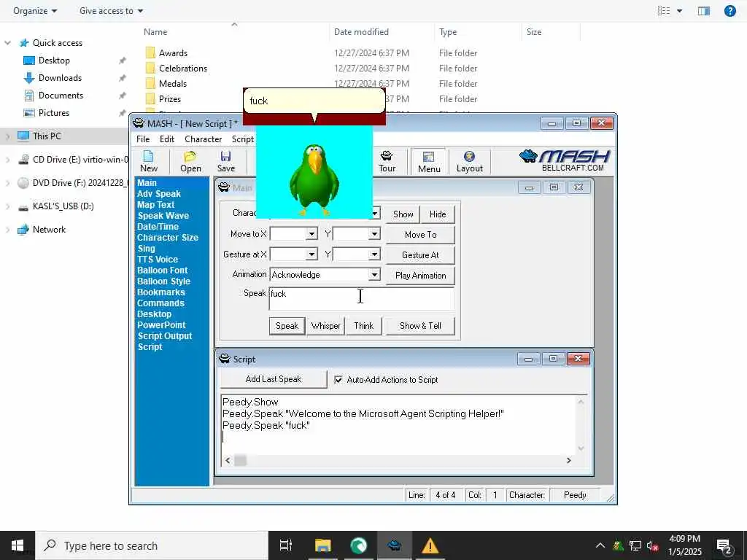Open the notification center icon

(x=724, y=545)
